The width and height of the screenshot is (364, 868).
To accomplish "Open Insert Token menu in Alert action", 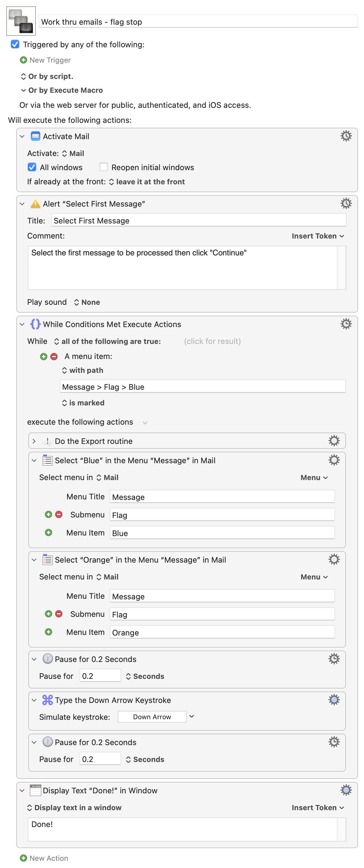I will (318, 236).
